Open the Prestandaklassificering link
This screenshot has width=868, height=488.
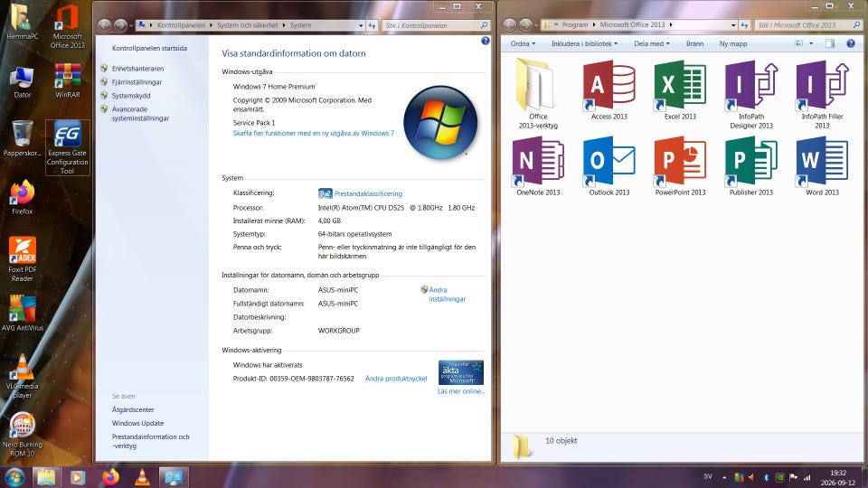tap(368, 193)
